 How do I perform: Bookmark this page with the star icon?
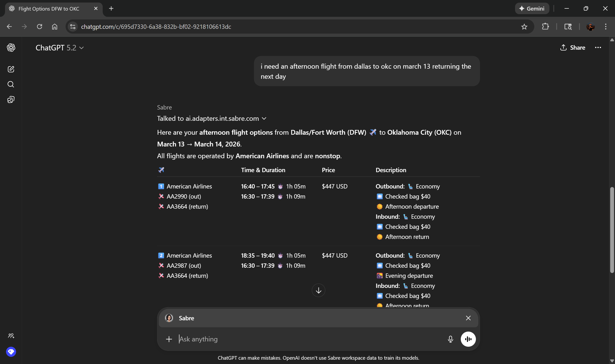[524, 26]
